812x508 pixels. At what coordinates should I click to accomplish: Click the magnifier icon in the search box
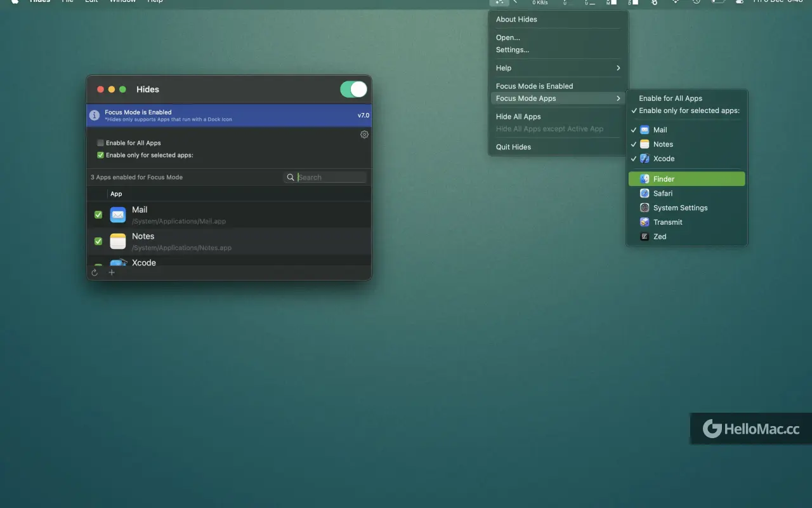click(291, 177)
